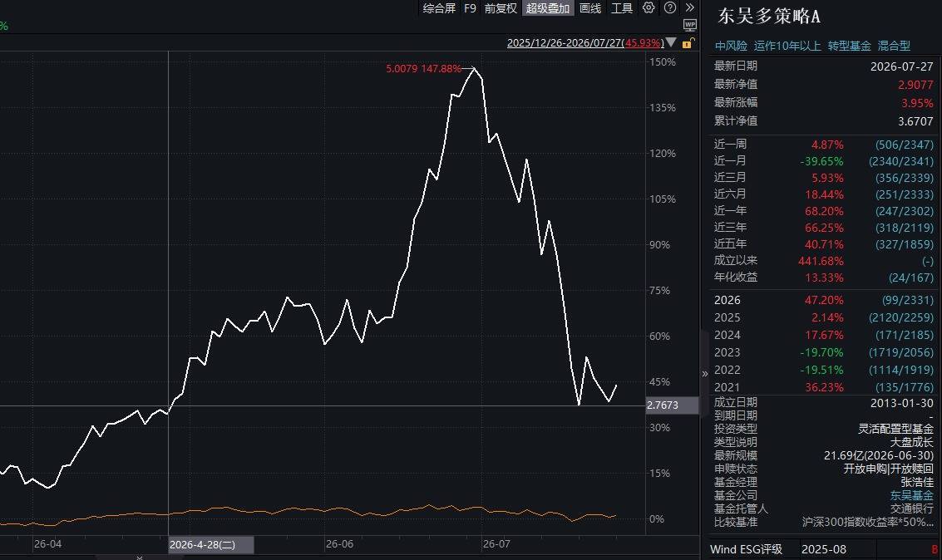The height and width of the screenshot is (560, 942).
Task: Click the 近一年 return 68.20%
Action: (x=824, y=211)
